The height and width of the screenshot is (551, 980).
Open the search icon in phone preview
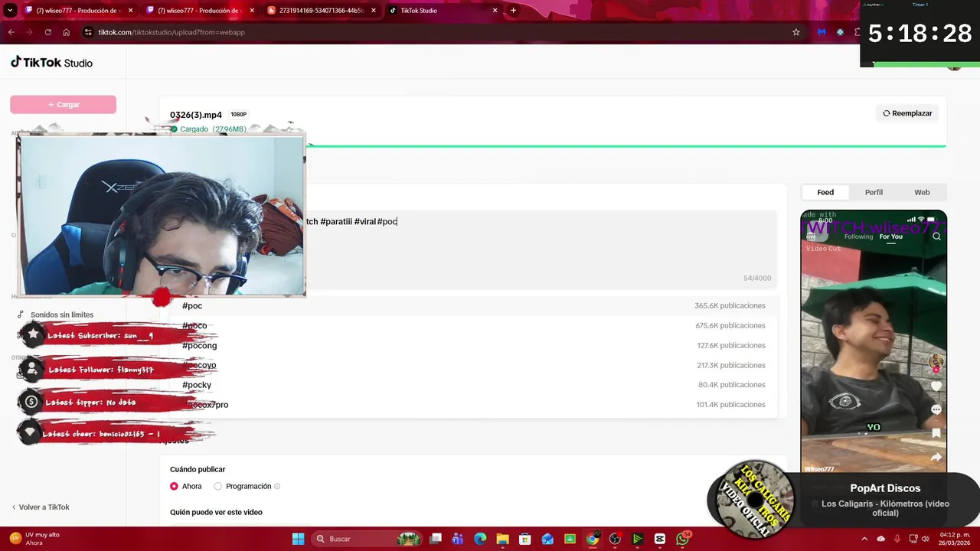(x=936, y=236)
